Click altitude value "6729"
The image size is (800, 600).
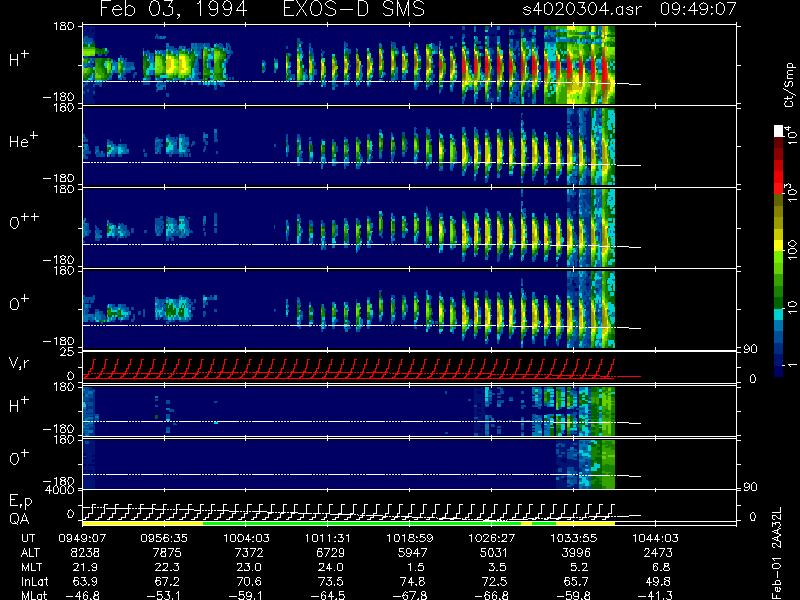tap(331, 553)
